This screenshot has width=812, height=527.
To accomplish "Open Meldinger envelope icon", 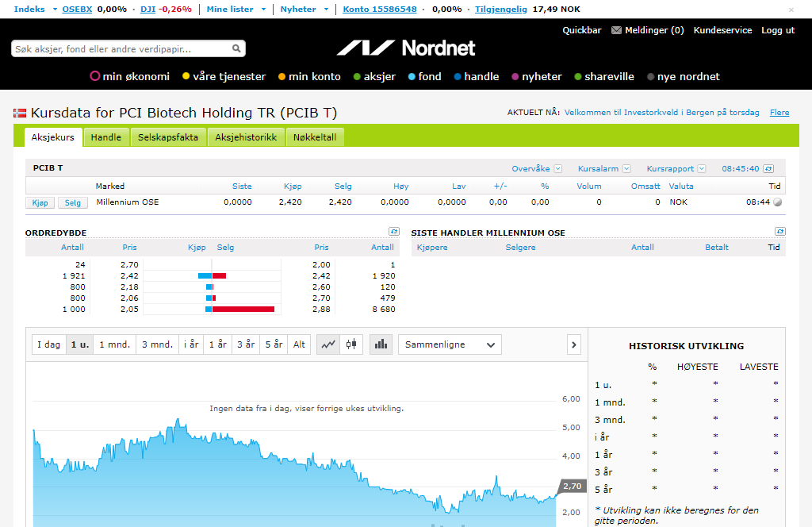I will click(616, 30).
